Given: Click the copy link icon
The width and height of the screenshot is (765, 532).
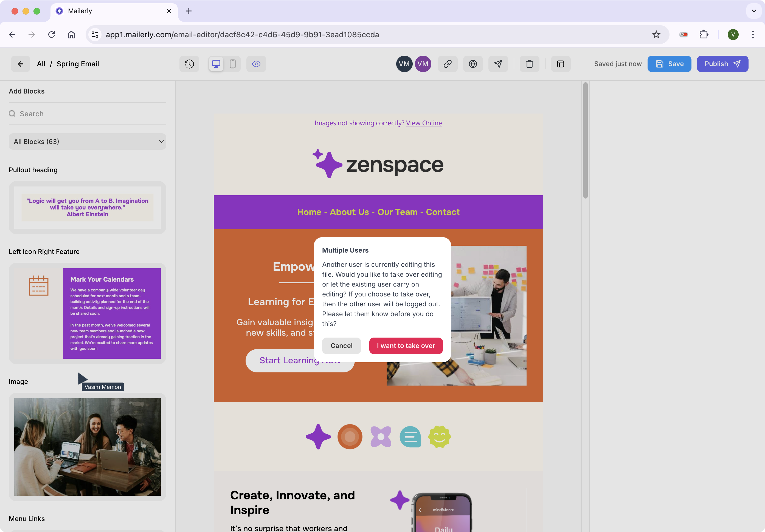Looking at the screenshot, I should click(x=448, y=64).
